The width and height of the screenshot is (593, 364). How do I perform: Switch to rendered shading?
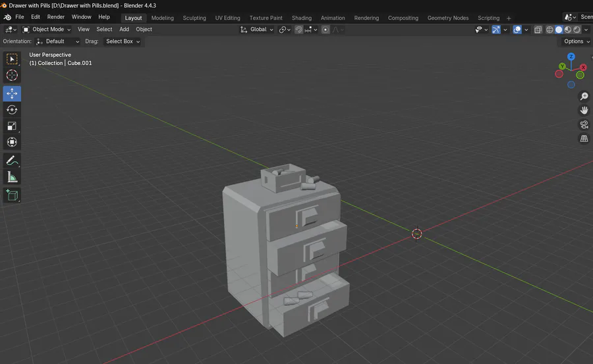(x=577, y=30)
